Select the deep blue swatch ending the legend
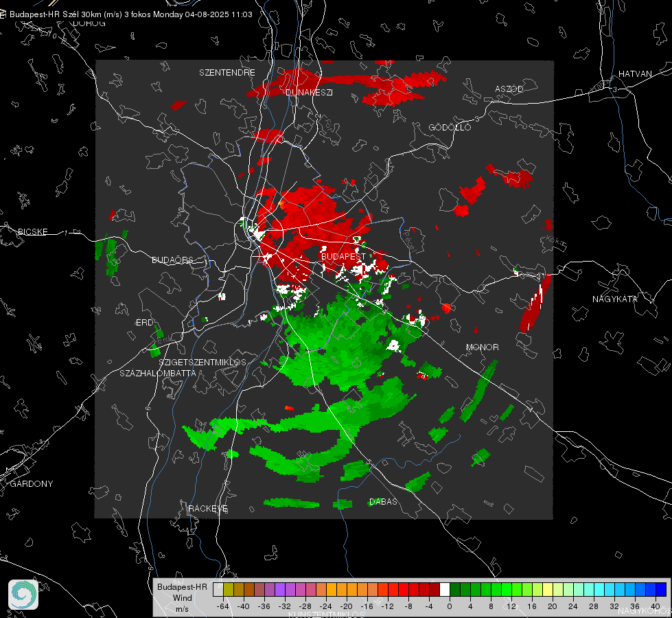The height and width of the screenshot is (618, 672). [661, 589]
